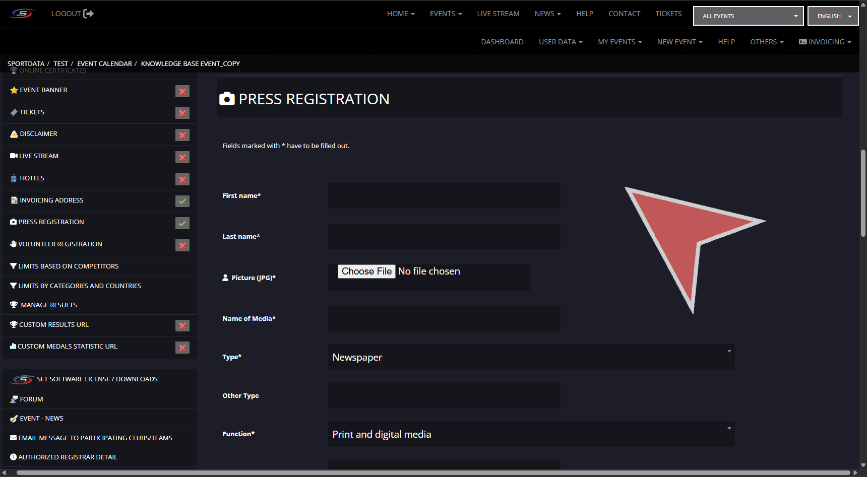The height and width of the screenshot is (477, 868).
Task: Click the camera icon beside Press Registration heading
Action: pyautogui.click(x=227, y=99)
